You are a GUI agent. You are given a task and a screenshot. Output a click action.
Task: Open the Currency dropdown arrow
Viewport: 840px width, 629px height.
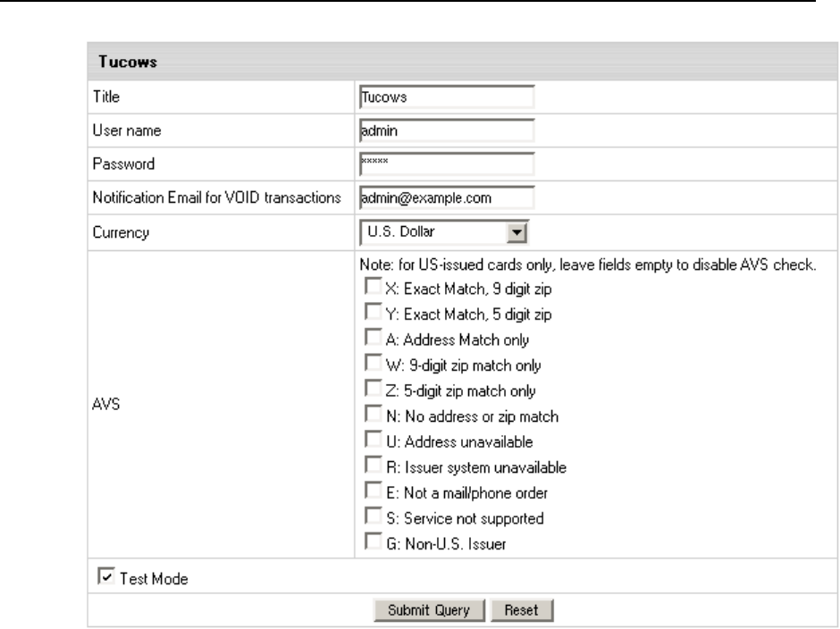click(x=514, y=233)
